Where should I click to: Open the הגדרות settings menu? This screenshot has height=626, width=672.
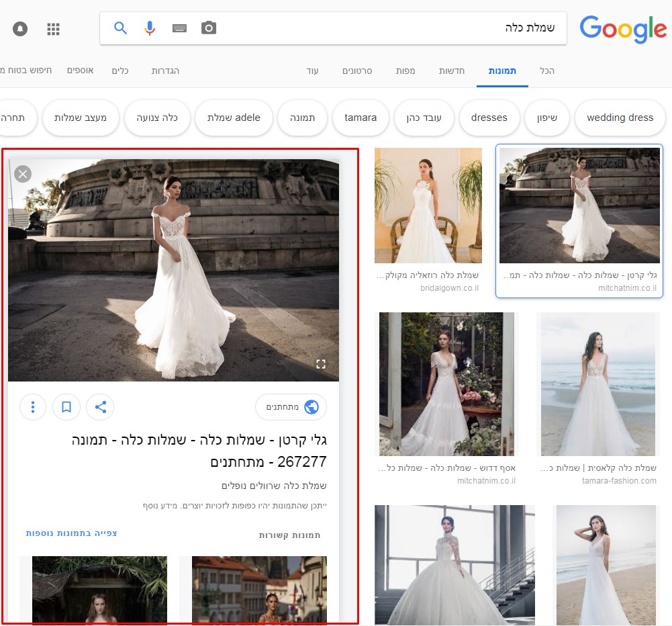pyautogui.click(x=165, y=71)
